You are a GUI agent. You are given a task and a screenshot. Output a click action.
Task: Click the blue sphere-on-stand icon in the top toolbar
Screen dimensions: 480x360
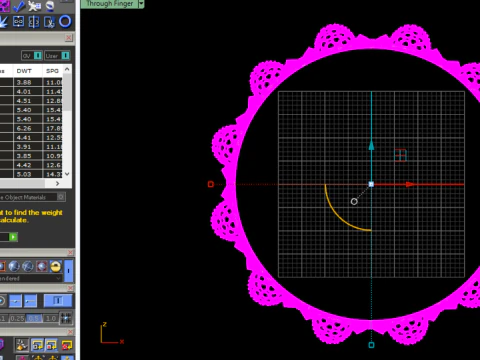tap(50, 5)
